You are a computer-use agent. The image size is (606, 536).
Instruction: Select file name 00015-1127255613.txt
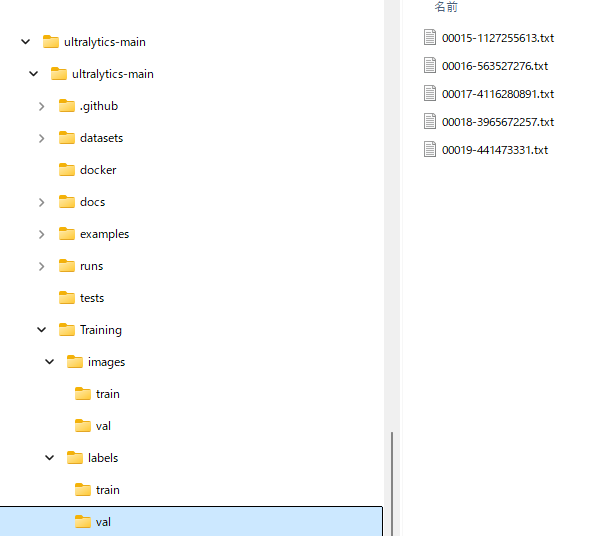498,38
